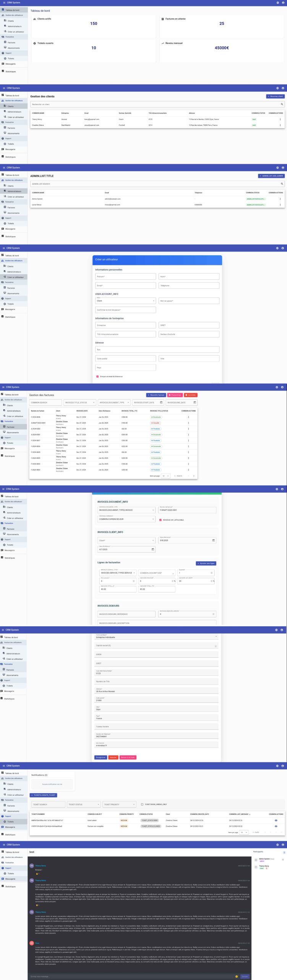Click the INVOICES.DEBOURS_REFERENCE field
287x980 pixels.
[126, 614]
